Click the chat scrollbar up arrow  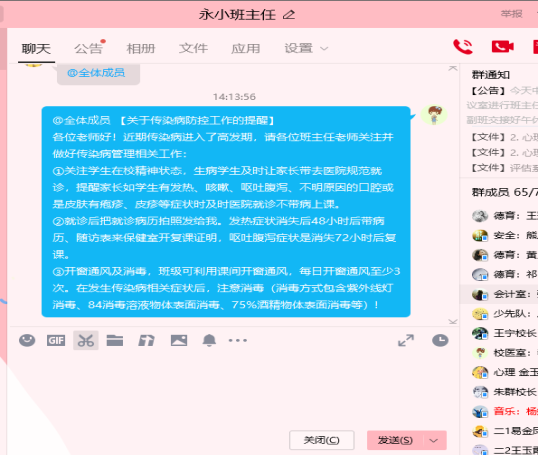coord(453,68)
